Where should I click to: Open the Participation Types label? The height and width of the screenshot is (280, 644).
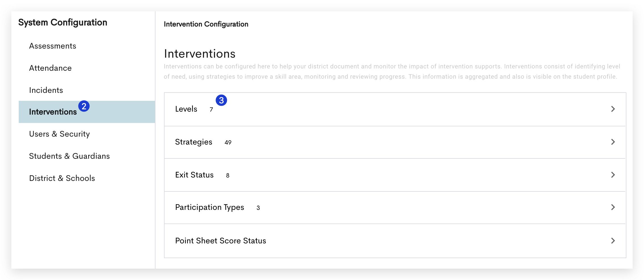pos(209,207)
